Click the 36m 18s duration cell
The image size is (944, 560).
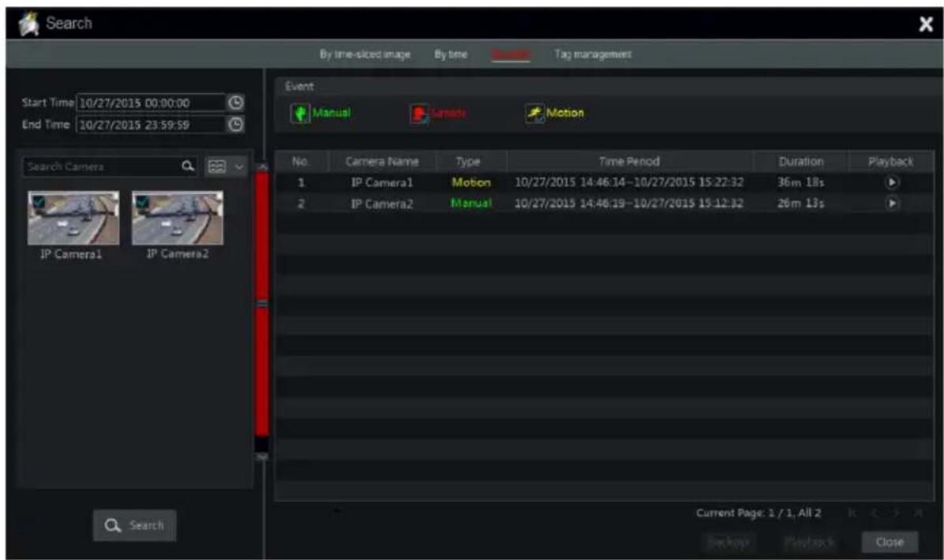[x=800, y=182]
